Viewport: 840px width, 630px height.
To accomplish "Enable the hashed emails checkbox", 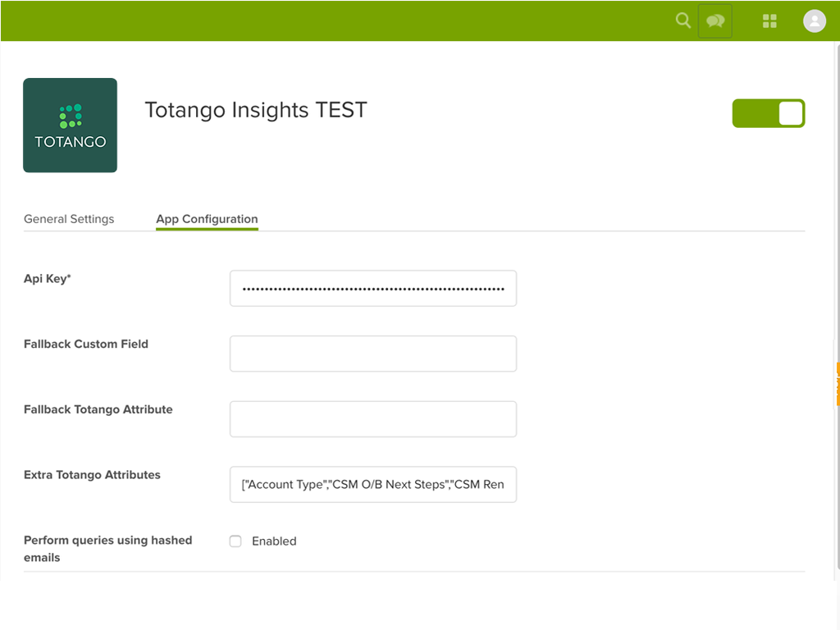I will [235, 541].
